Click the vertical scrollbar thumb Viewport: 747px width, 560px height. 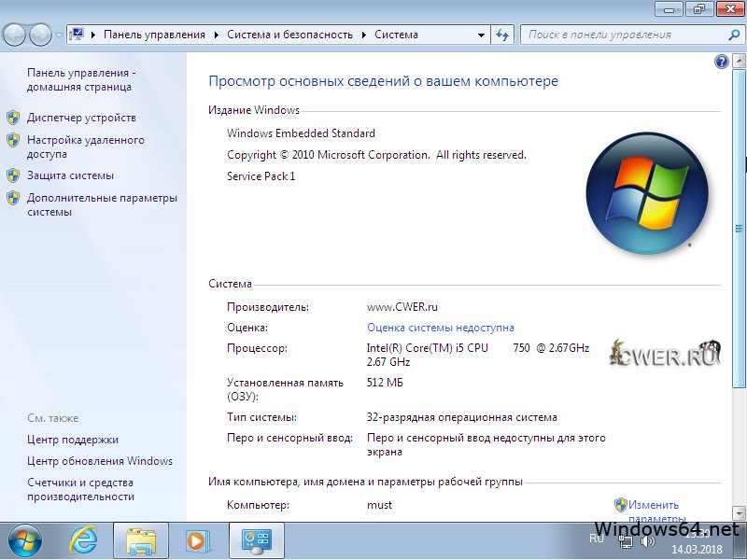click(739, 229)
